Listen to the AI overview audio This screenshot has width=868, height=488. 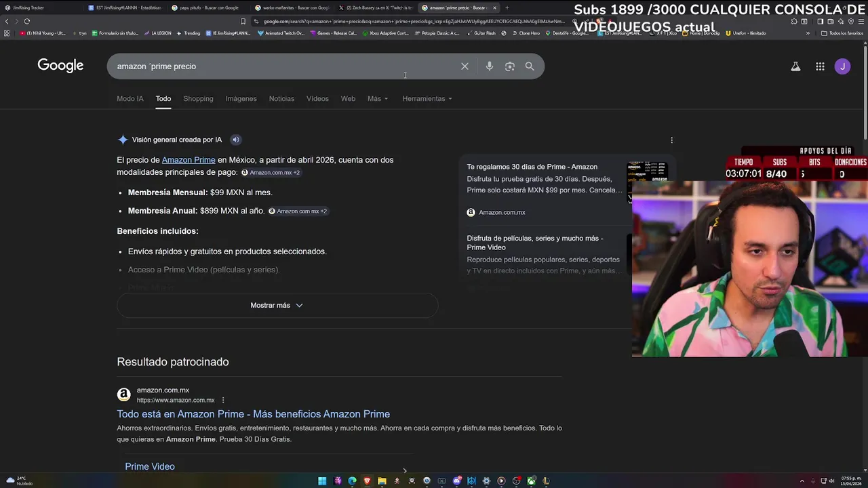235,140
